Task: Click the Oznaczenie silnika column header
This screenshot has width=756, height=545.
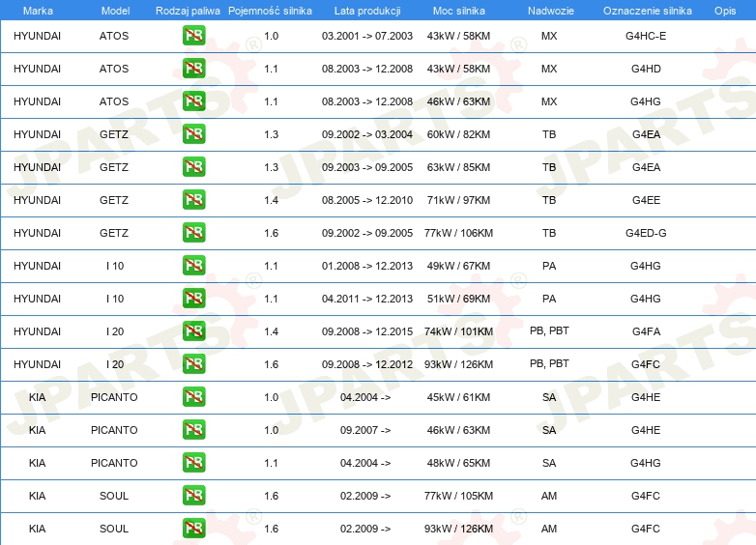Action: [x=647, y=11]
